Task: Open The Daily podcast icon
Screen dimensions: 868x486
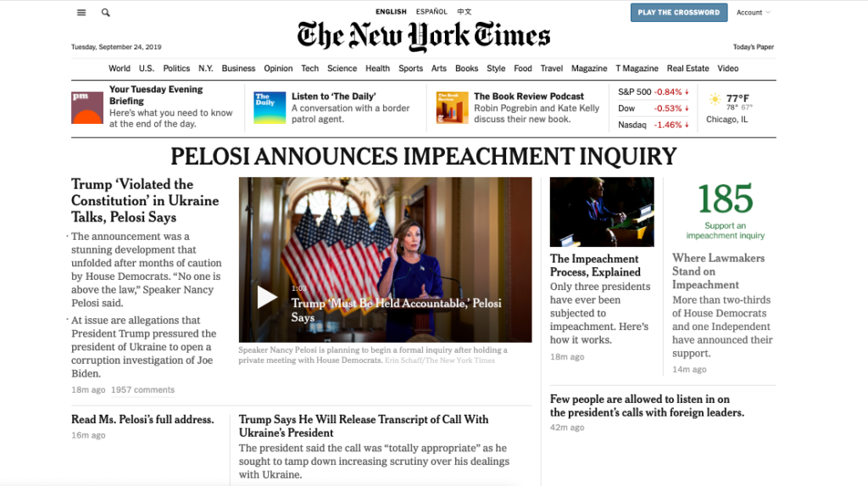Action: tap(270, 108)
